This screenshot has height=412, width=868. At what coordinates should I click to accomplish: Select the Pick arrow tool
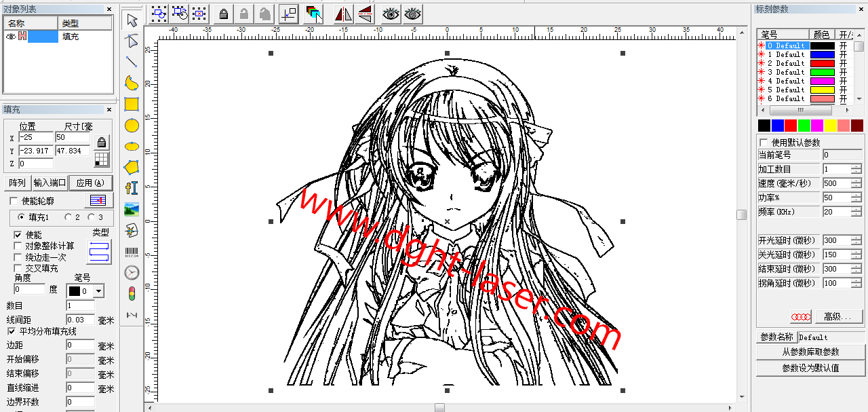coord(132,20)
